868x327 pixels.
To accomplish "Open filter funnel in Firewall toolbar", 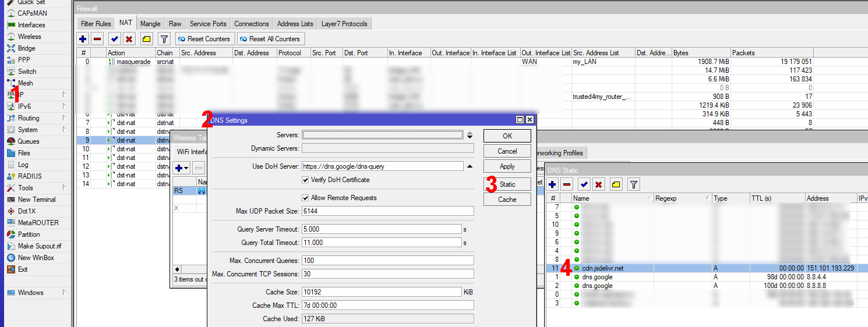I will point(164,39).
